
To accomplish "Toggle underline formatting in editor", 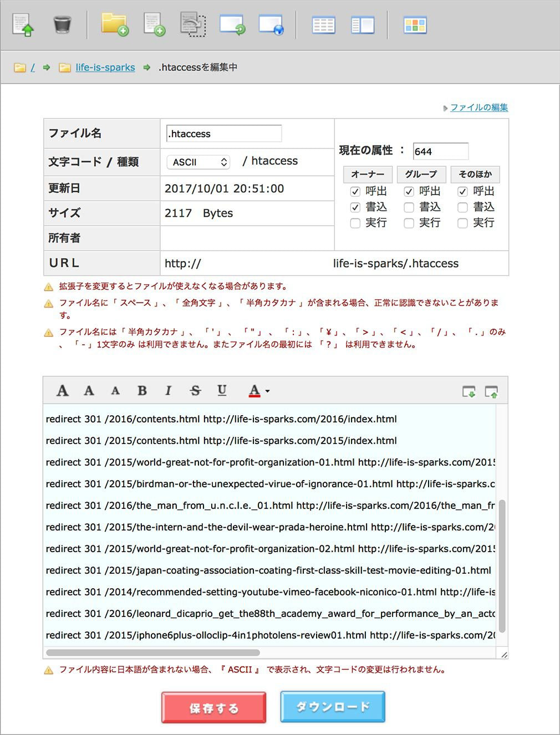I will 222,391.
